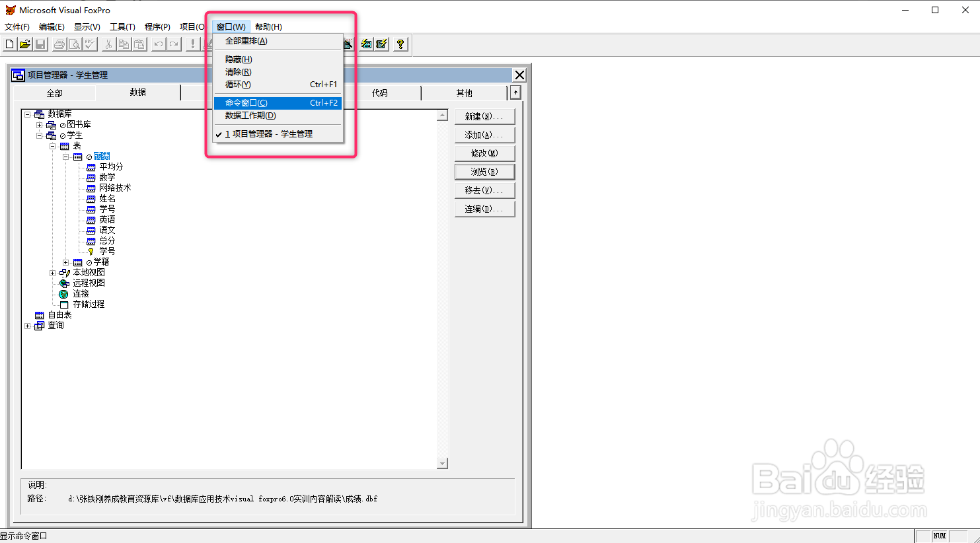Image resolution: width=980 pixels, height=543 pixels.
Task: Select the 英语 field
Action: coord(107,219)
